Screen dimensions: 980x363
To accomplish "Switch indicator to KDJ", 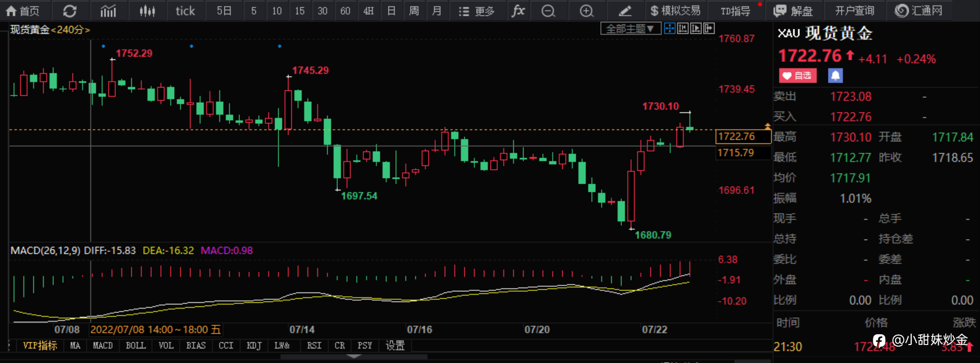I will tap(254, 346).
